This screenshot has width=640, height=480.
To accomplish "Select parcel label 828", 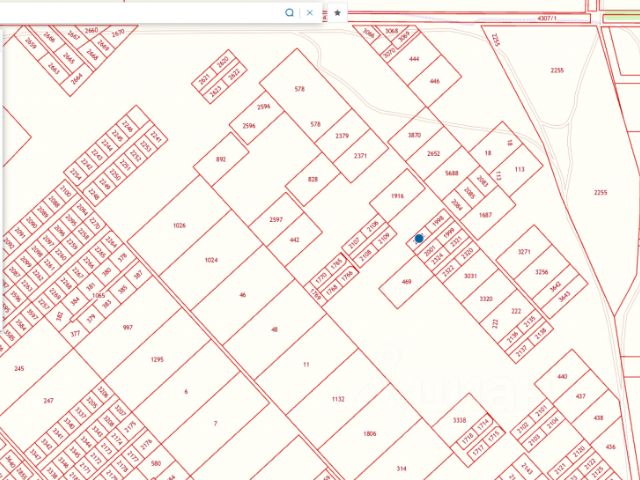I will [x=313, y=179].
